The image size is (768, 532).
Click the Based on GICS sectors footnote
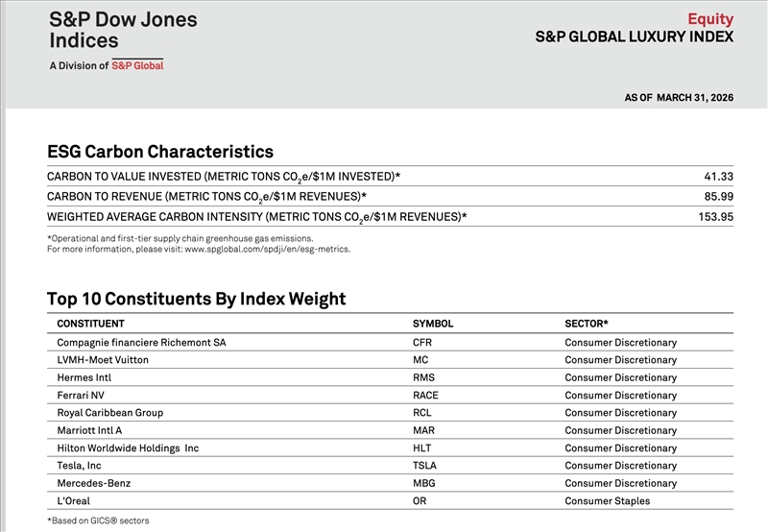(98, 520)
